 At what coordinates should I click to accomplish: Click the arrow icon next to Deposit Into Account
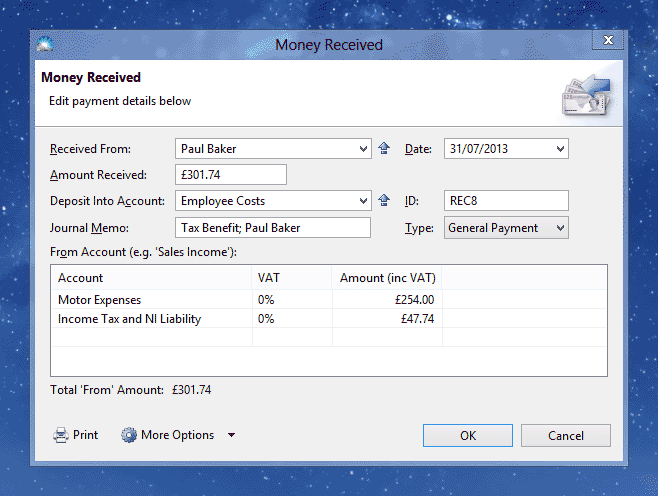[x=384, y=200]
